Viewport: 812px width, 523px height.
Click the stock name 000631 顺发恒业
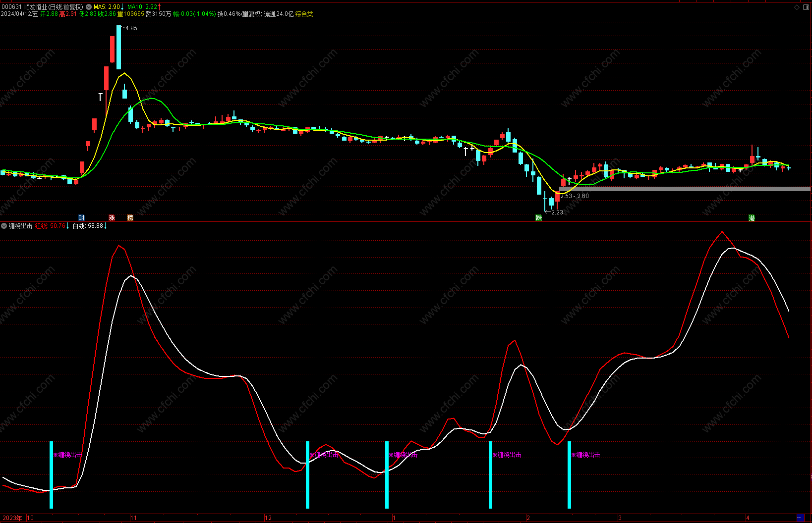(x=24, y=7)
